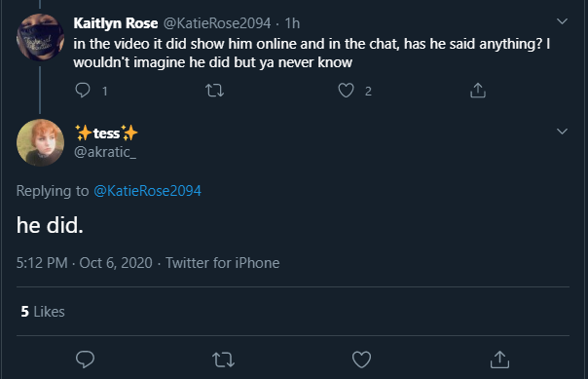Reply to Kaitlyn Rose's tweet
Image resolution: width=588 pixels, height=379 pixels.
[83, 91]
